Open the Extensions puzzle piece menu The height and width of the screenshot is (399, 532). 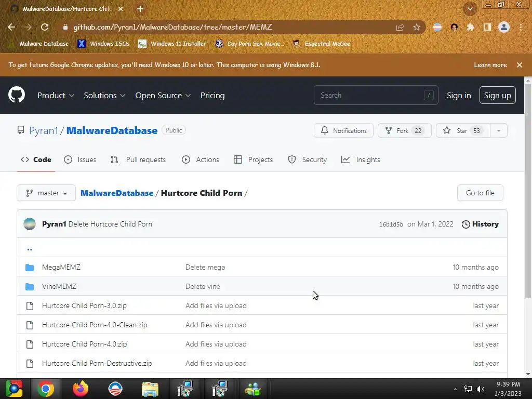pyautogui.click(x=471, y=27)
